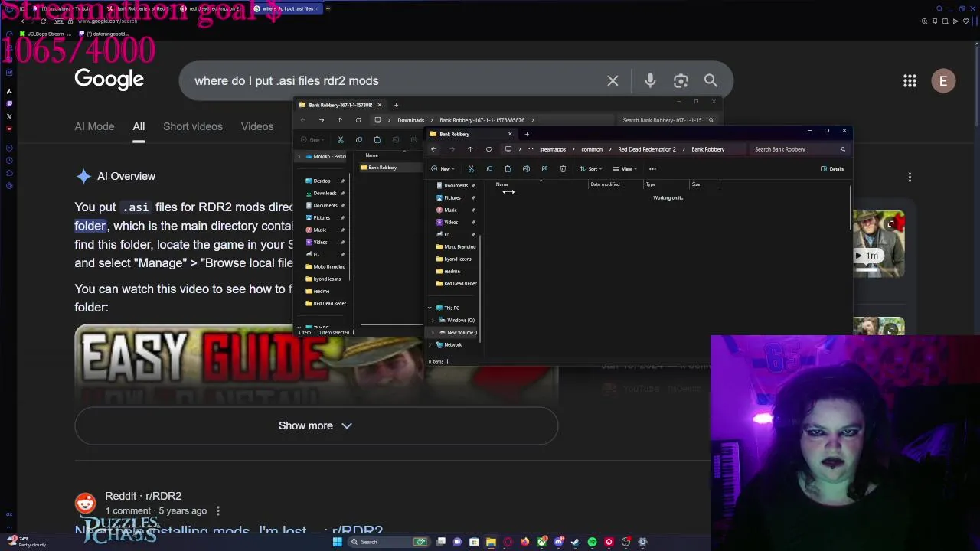Go to steamapps breadcrumb in front Explorer
This screenshot has width=980, height=551.
click(x=553, y=149)
